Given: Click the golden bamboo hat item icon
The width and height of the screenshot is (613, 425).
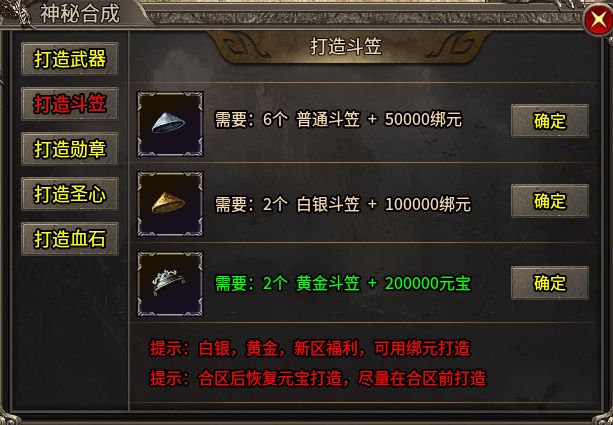Looking at the screenshot, I should click(x=170, y=204).
